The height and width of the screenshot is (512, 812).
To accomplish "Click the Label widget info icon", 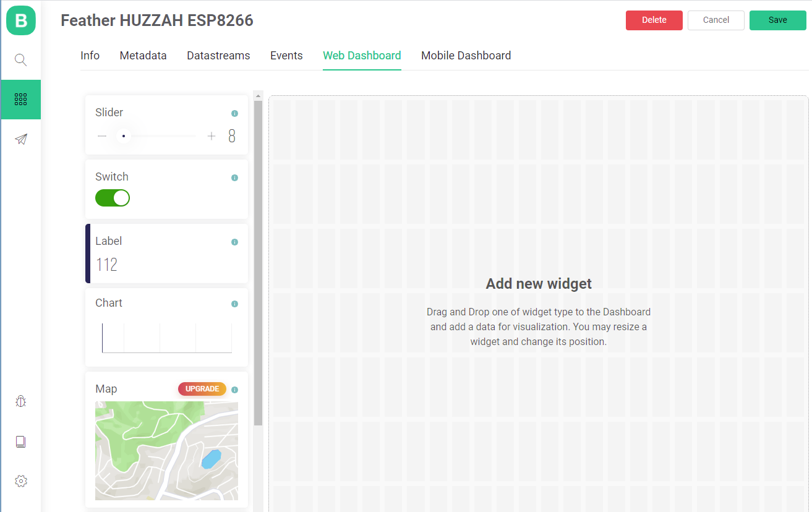I will pos(234,242).
